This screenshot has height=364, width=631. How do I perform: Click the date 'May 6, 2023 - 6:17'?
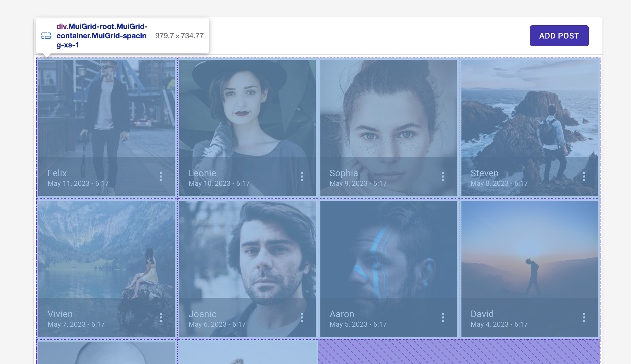click(217, 324)
